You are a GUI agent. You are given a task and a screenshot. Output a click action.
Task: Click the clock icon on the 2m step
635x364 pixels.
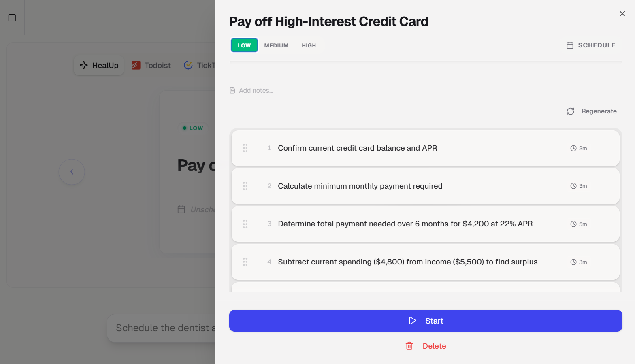click(573, 148)
